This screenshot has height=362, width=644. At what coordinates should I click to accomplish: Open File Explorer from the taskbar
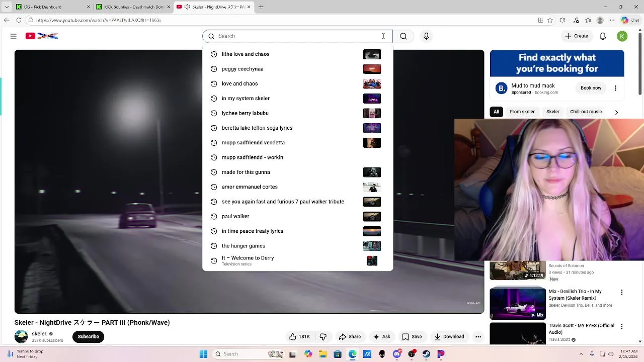point(323,354)
